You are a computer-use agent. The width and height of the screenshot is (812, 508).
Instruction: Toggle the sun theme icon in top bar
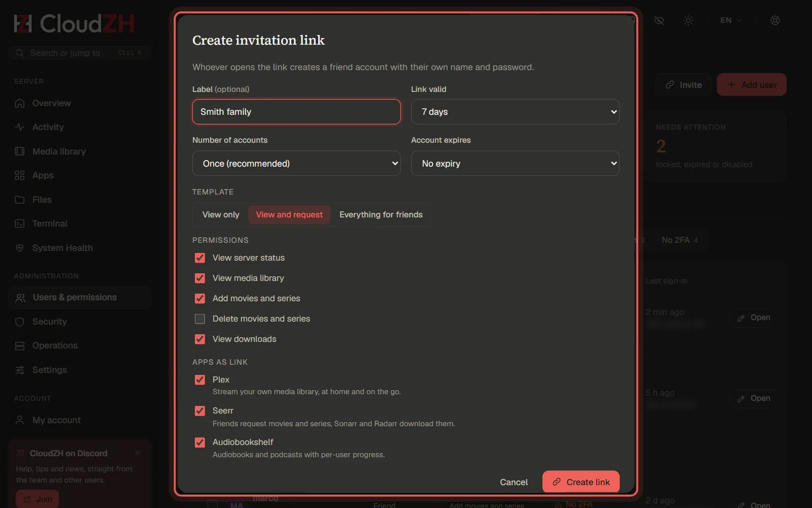[688, 20]
